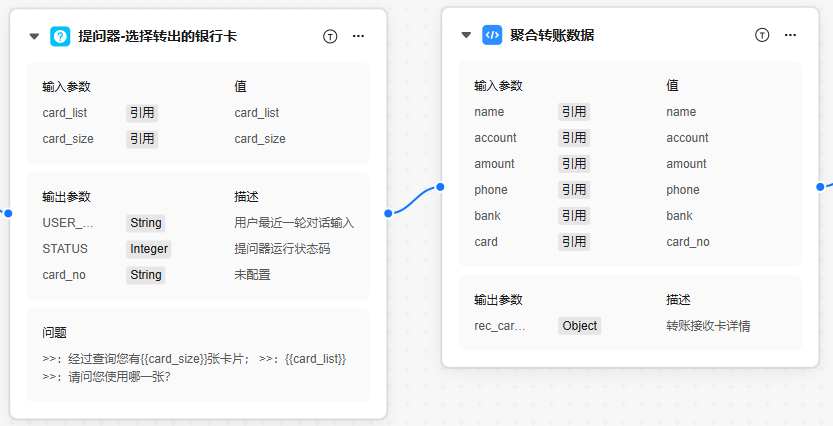Click the String type tag for card_no
This screenshot has height=426, width=833.
(x=146, y=275)
